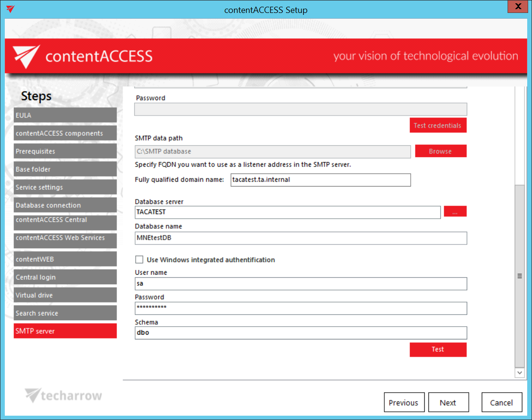The image size is (532, 420).
Task: Open the EULA step
Action: [65, 115]
